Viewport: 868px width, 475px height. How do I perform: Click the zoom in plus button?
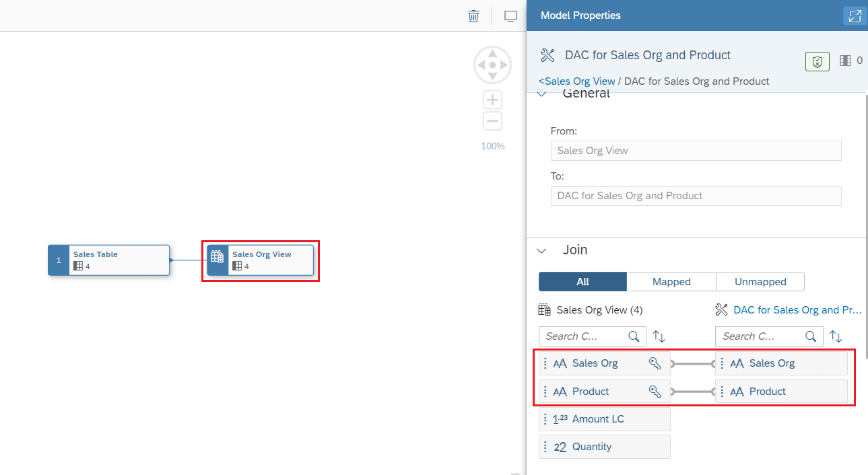click(x=493, y=100)
